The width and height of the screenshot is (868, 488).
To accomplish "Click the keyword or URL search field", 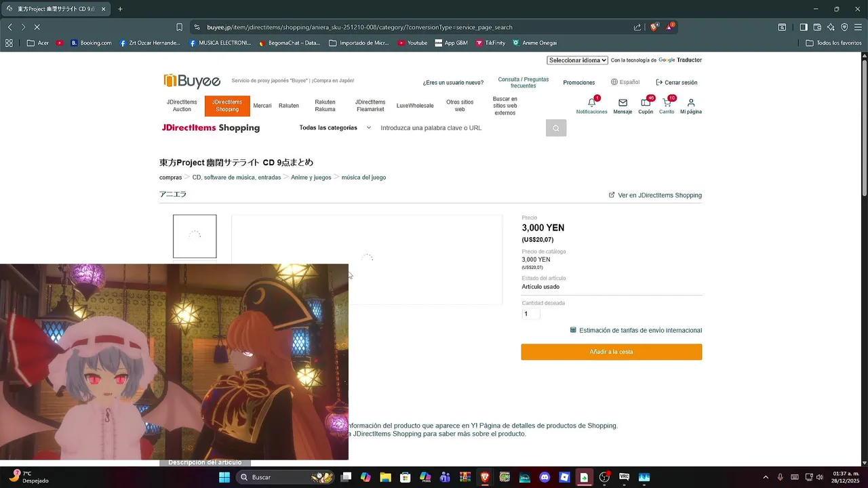I will click(x=461, y=128).
